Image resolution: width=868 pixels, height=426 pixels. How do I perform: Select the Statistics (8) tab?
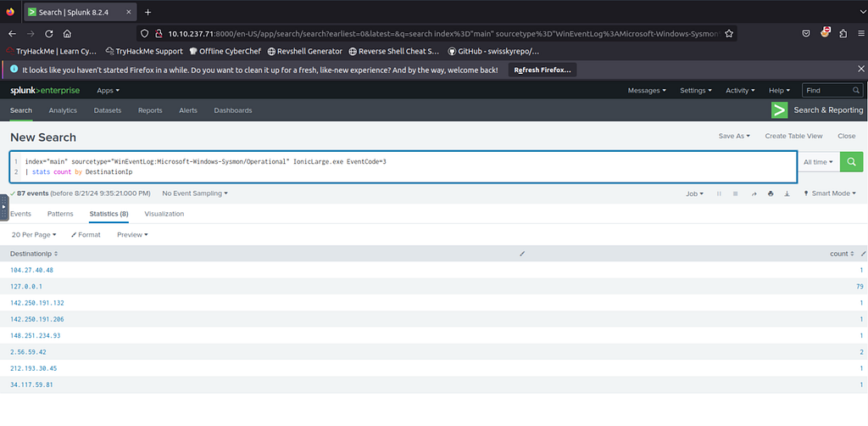click(x=109, y=214)
